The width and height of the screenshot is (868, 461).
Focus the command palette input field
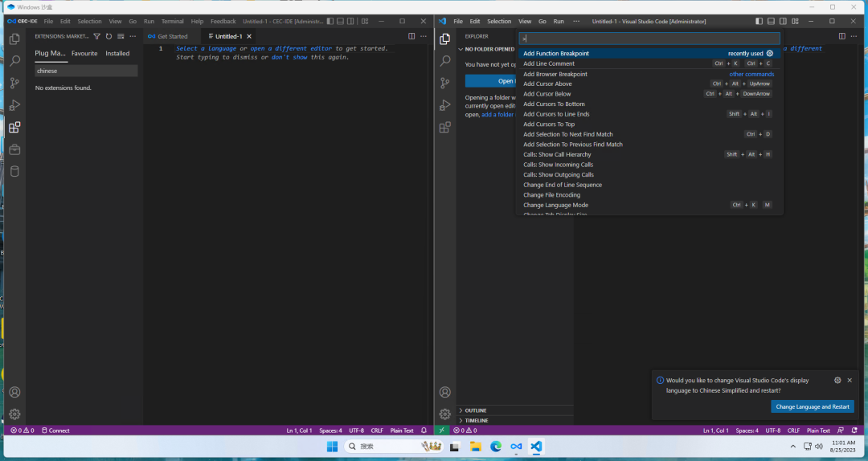pyautogui.click(x=649, y=39)
